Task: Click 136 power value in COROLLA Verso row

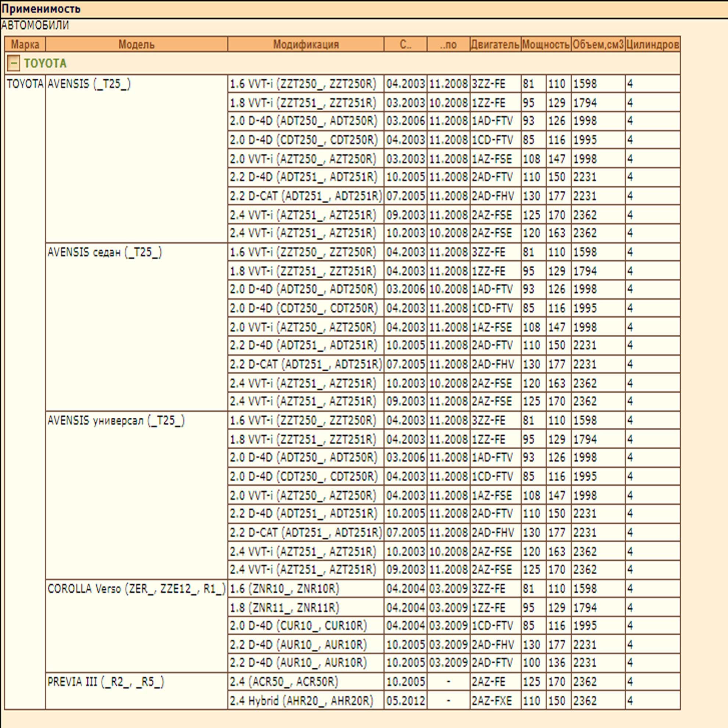Action: 559,663
